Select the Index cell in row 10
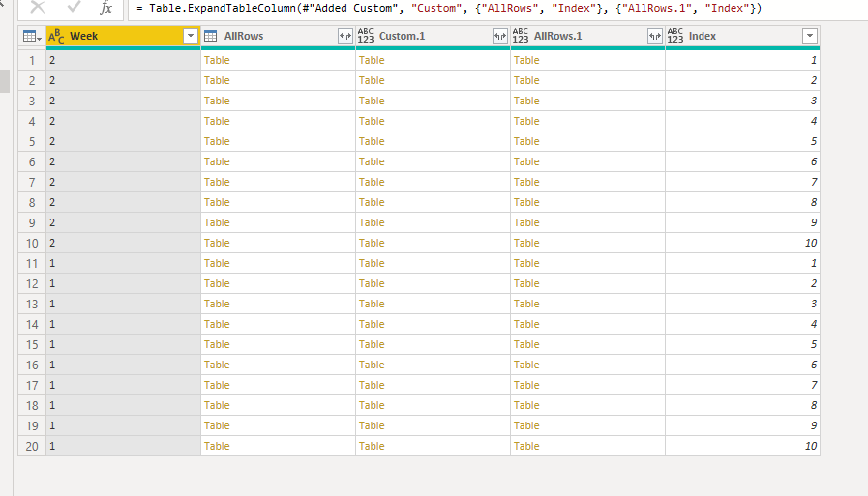This screenshot has width=868, height=496. (742, 243)
